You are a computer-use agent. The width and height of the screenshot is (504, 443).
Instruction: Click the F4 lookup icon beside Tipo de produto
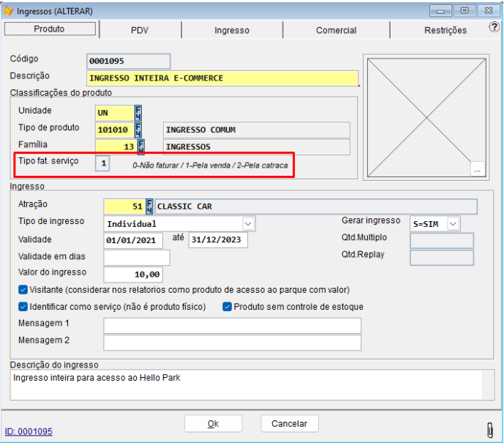(x=138, y=130)
